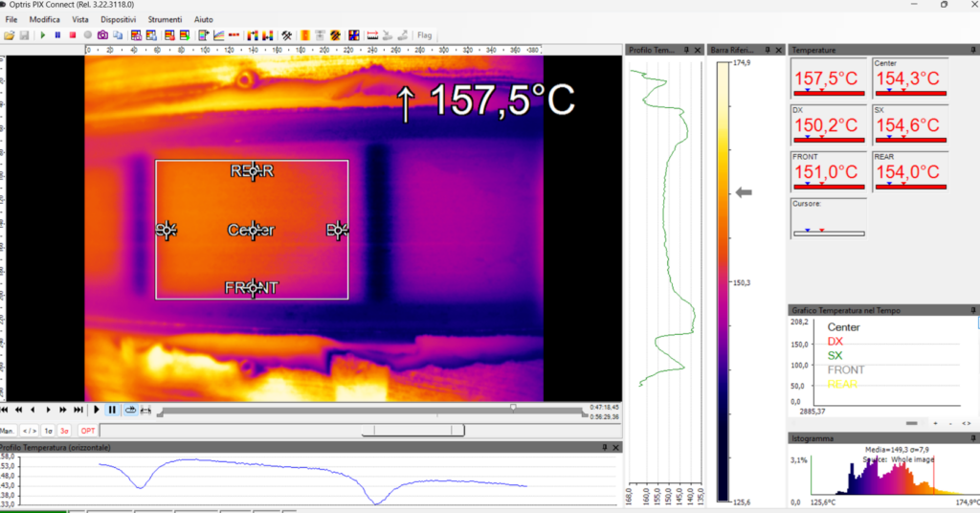
Task: Pin the Barra Riferimento panel
Action: coord(768,50)
